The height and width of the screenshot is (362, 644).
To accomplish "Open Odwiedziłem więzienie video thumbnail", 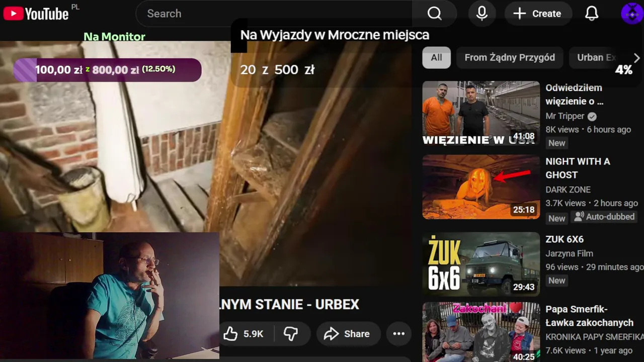I will click(x=481, y=113).
